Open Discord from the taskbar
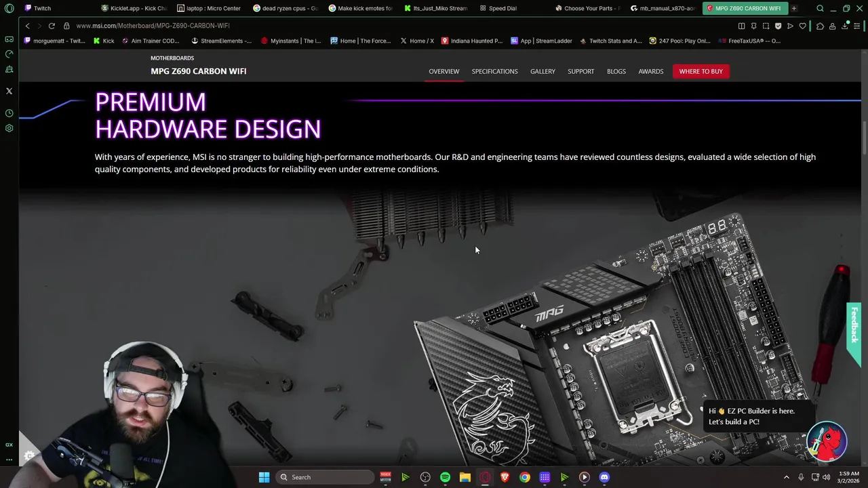868x488 pixels. click(604, 477)
